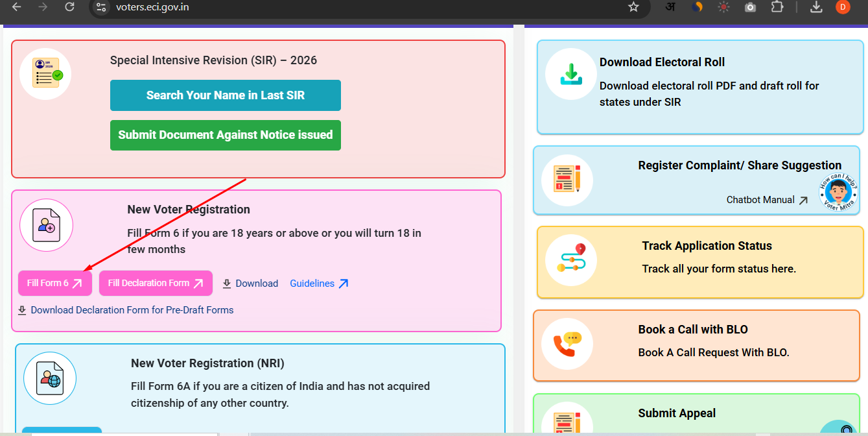Viewport: 868px width, 436px height.
Task: Click the NRI voter registration globe icon
Action: click(50, 378)
